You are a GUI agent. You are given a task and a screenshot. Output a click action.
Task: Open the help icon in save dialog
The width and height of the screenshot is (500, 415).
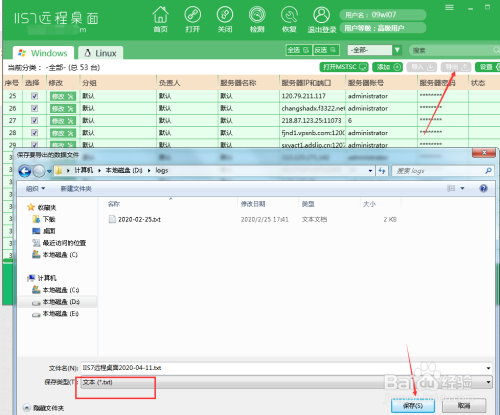(x=483, y=188)
